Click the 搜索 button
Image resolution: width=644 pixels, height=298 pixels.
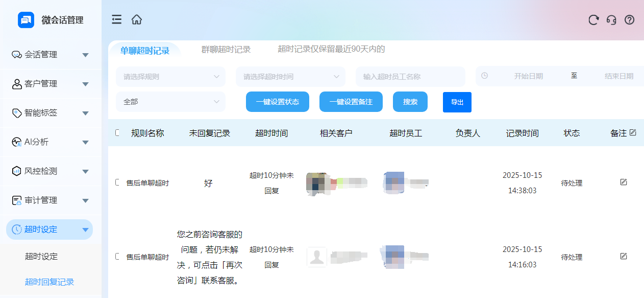coord(410,102)
